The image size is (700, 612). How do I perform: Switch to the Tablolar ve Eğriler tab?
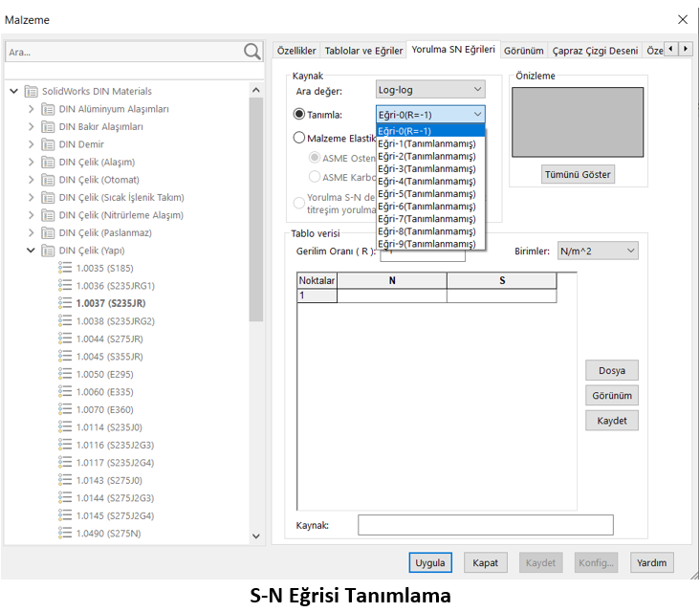[363, 51]
